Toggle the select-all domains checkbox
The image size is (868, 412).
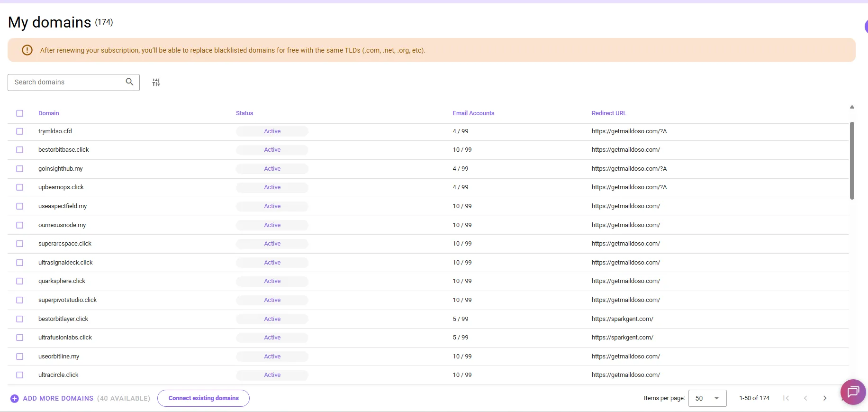pyautogui.click(x=19, y=113)
